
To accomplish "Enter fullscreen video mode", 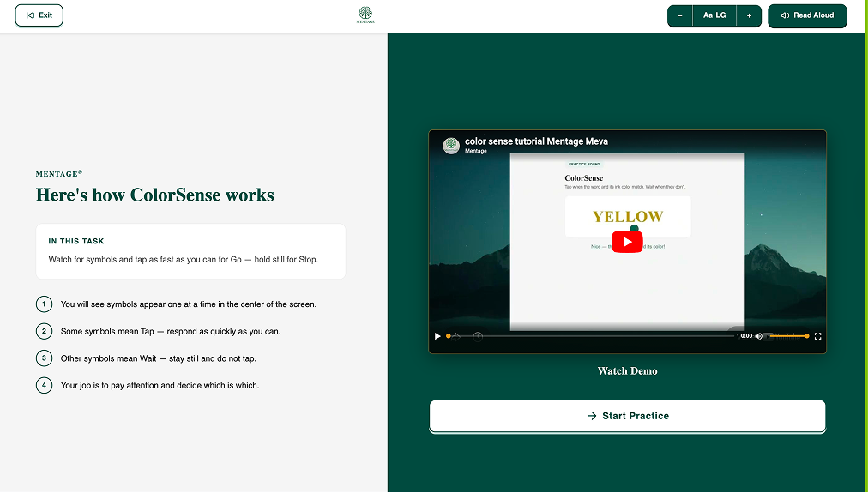I will (x=817, y=336).
